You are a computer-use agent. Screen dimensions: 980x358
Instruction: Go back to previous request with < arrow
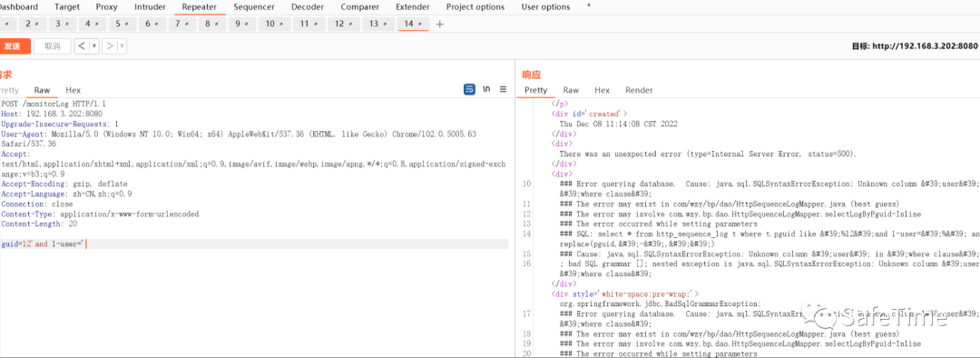click(82, 45)
